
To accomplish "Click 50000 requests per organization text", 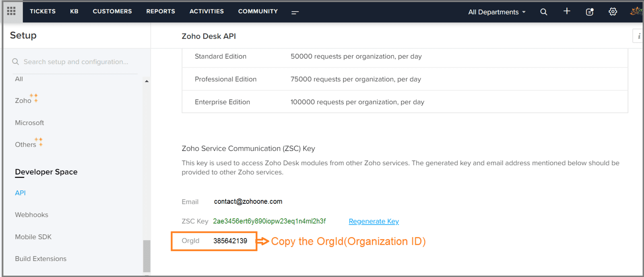I will tap(356, 56).
